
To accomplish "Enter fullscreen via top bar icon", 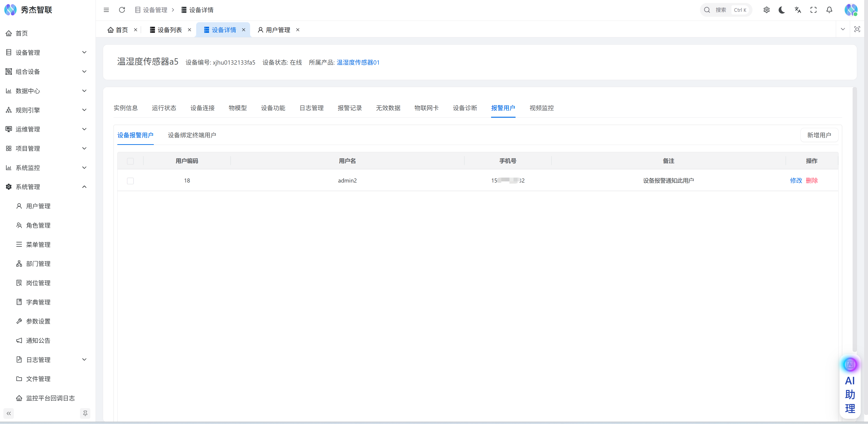I will [x=813, y=10].
